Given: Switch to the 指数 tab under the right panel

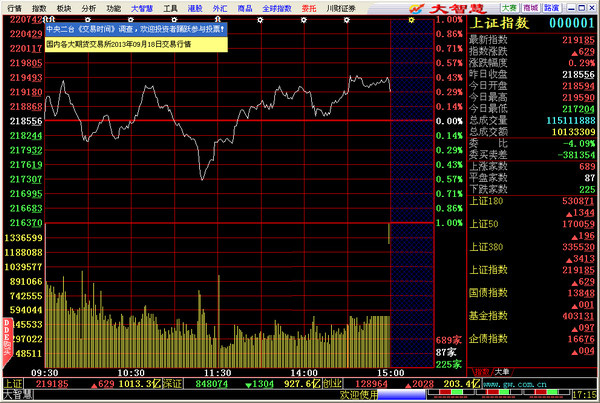Looking at the screenshot, I should coord(481,372).
